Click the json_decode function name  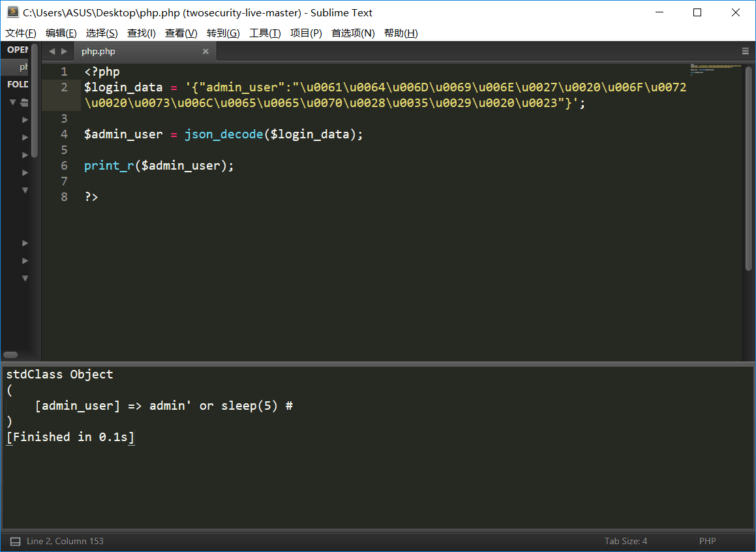224,134
